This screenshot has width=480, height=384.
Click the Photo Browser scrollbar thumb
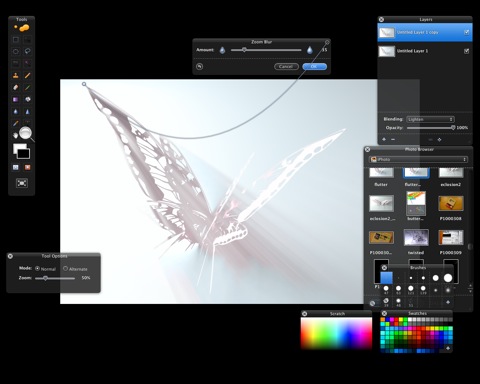470,247
